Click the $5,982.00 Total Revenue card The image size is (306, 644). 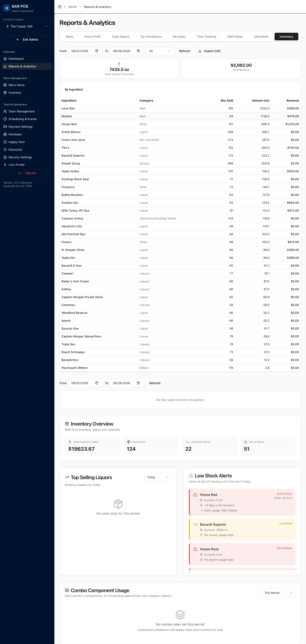click(x=241, y=69)
